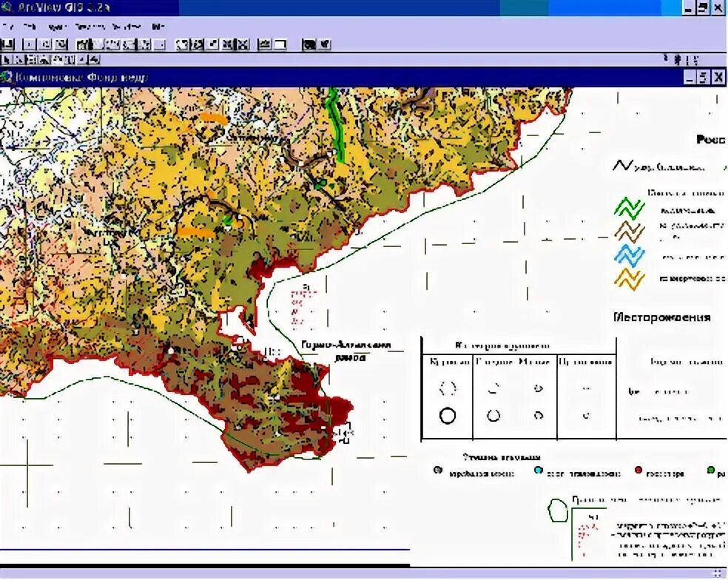The width and height of the screenshot is (728, 580).
Task: Select the last tool in the tool row
Action: coord(94,59)
